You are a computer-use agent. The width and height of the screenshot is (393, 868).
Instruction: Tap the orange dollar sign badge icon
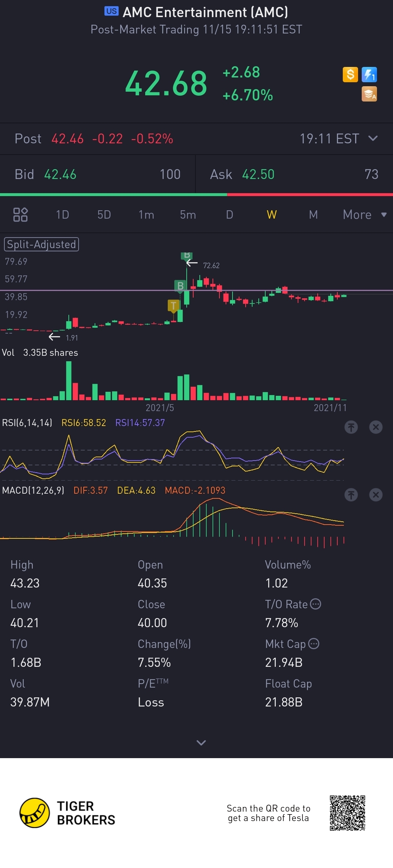tap(350, 75)
